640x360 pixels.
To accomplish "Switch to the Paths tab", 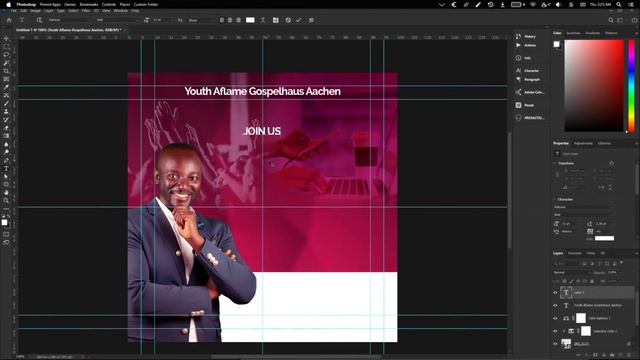I will click(591, 253).
